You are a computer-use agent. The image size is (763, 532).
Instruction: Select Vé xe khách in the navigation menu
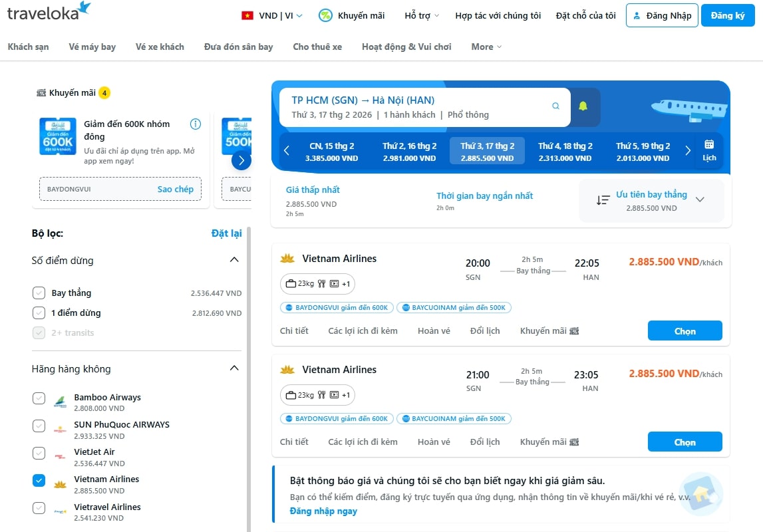point(160,47)
